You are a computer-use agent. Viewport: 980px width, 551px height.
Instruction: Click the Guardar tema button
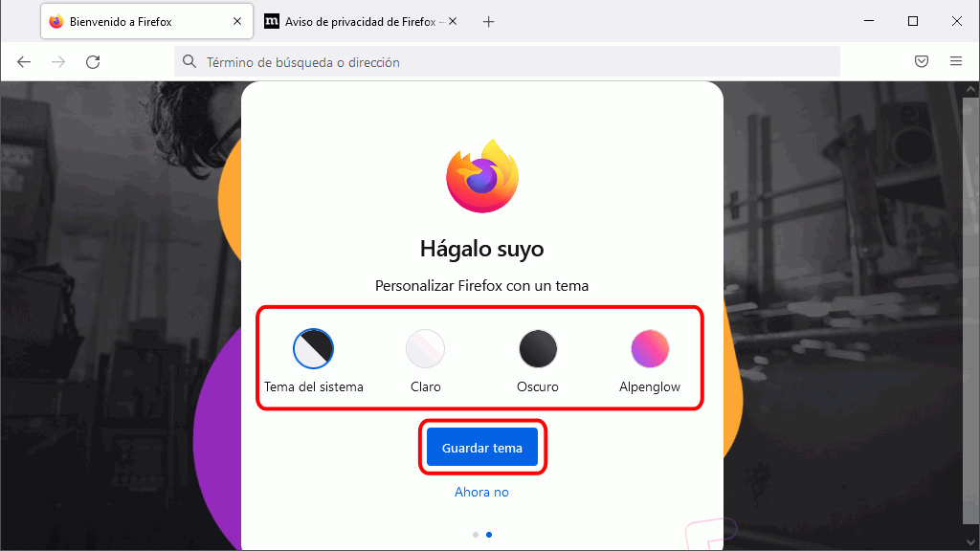click(482, 448)
